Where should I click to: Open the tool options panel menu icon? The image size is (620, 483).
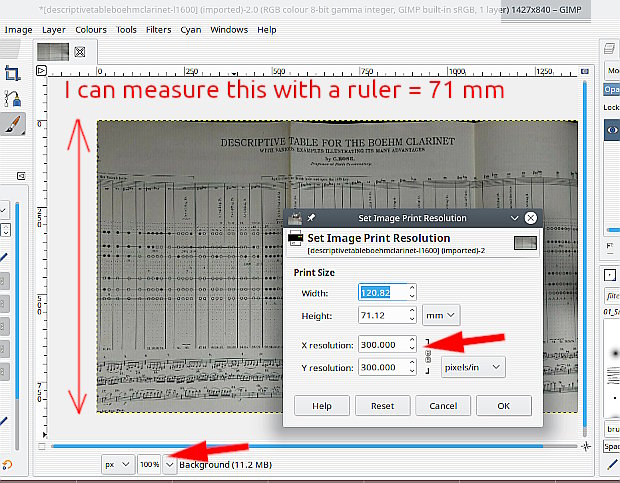[x=21, y=176]
